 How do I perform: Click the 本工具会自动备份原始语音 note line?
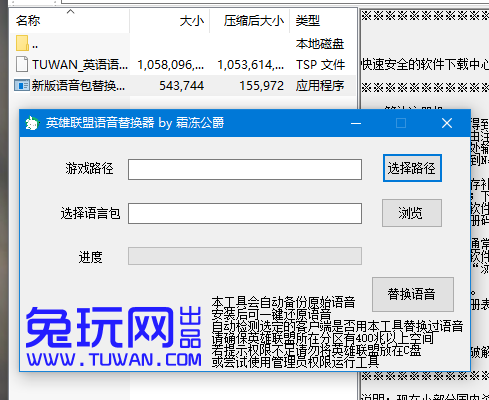283,302
